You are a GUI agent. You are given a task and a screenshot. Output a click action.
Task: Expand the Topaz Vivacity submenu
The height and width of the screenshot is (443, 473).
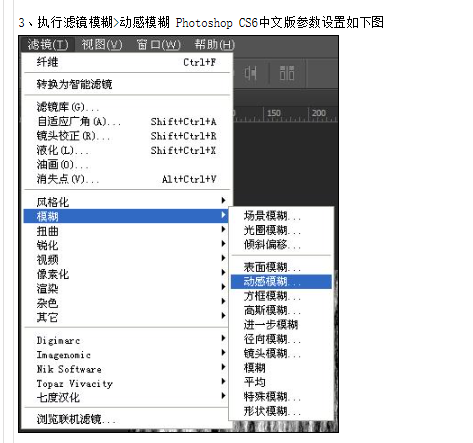127,383
